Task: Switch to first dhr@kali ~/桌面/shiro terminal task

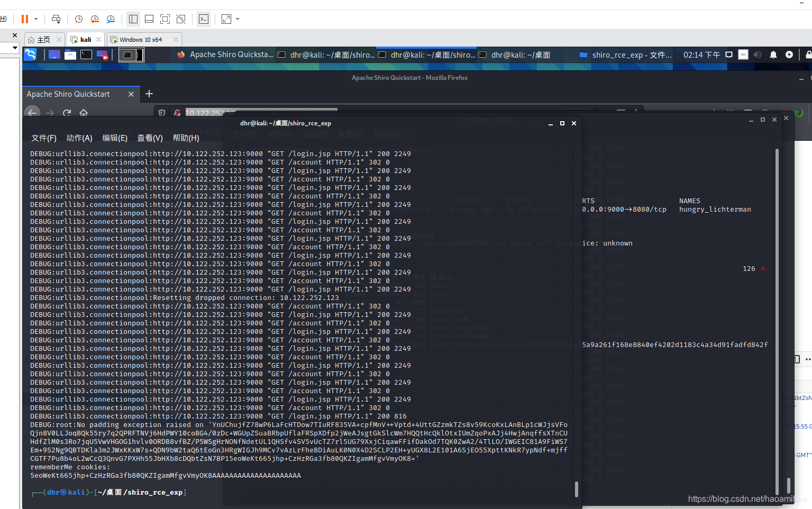Action: pos(326,54)
